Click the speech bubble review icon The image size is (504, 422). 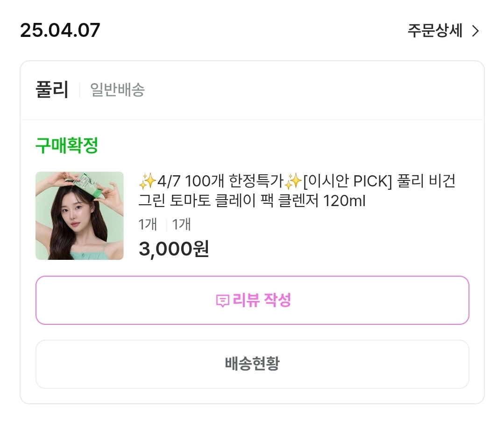222,300
